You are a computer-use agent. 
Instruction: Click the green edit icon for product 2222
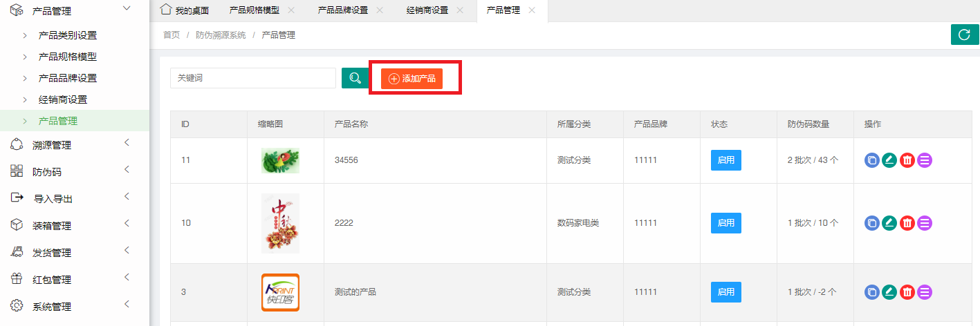[x=889, y=223]
